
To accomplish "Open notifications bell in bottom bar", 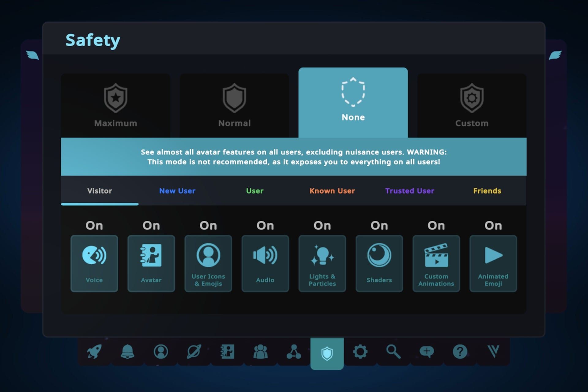I will [127, 352].
